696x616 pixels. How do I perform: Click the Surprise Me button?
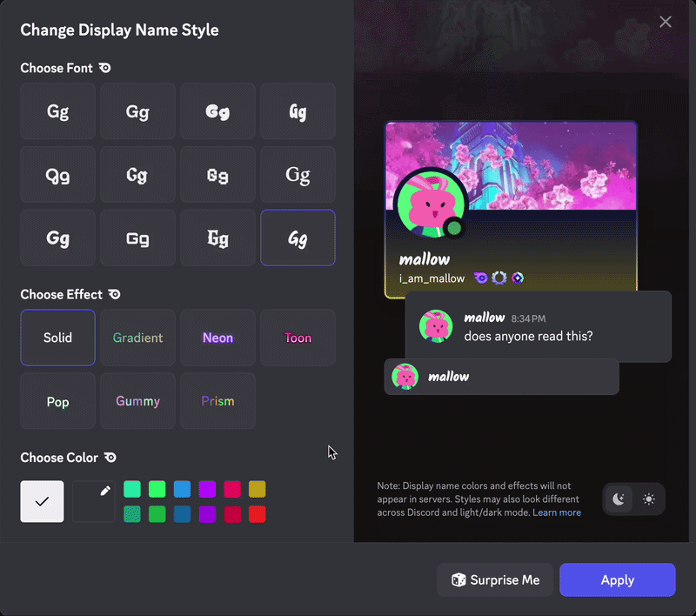(x=495, y=579)
